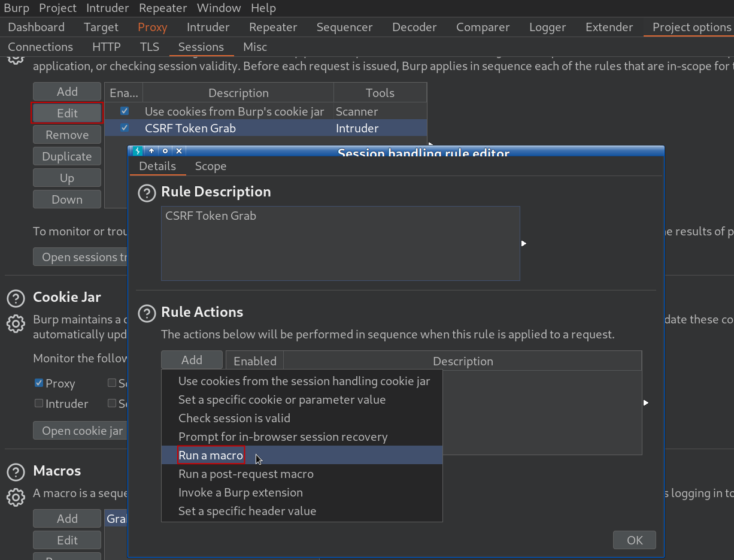Click into the Rule Description text field

[340, 243]
